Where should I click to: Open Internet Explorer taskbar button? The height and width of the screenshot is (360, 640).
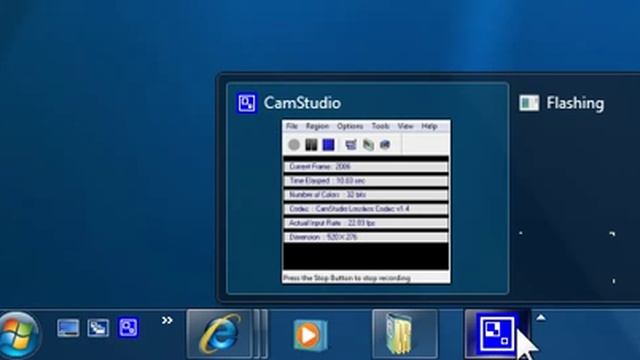point(219,334)
